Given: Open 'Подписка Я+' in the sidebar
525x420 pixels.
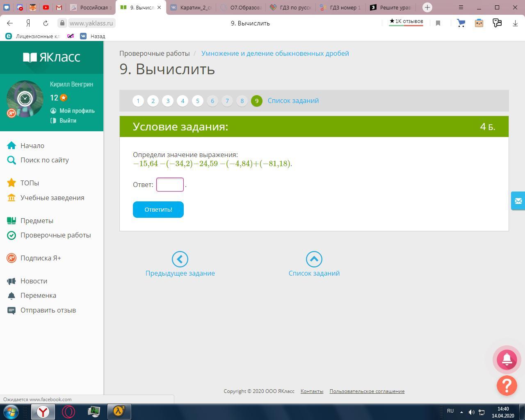Looking at the screenshot, I should tap(34, 258).
